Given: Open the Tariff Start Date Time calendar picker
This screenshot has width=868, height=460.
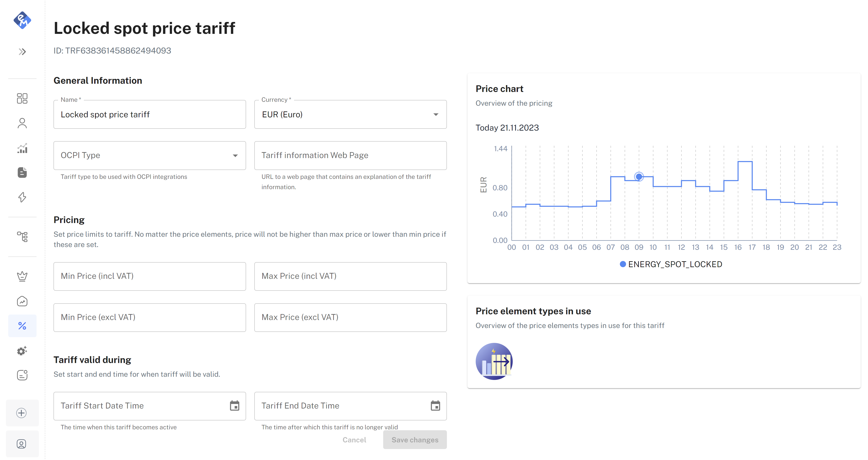Looking at the screenshot, I should point(235,406).
